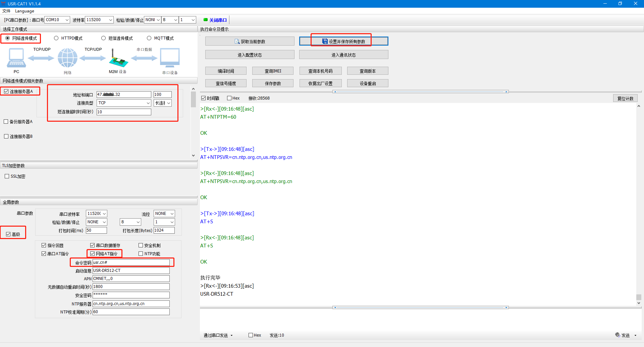Select the MQTT模式 radio button
Image resolution: width=644 pixels, height=347 pixels.
149,38
